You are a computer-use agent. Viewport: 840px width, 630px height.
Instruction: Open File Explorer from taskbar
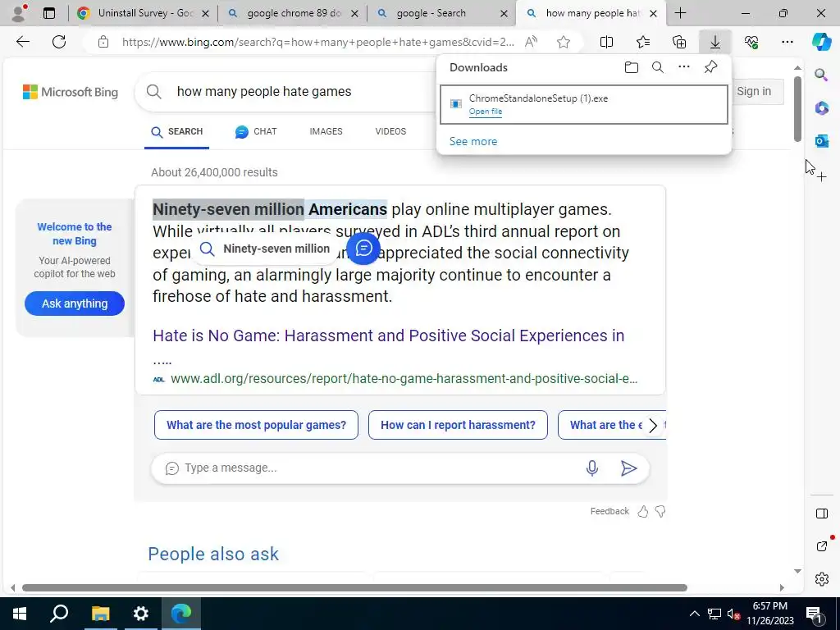pos(99,614)
